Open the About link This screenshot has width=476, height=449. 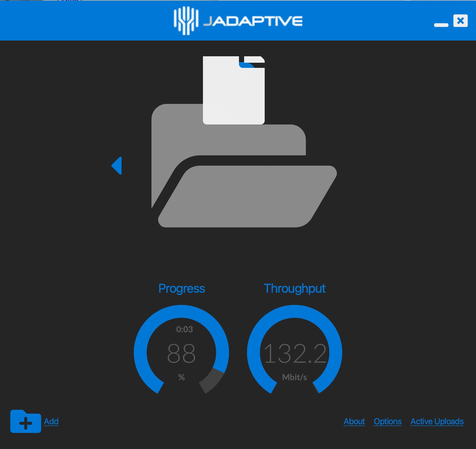pyautogui.click(x=354, y=421)
